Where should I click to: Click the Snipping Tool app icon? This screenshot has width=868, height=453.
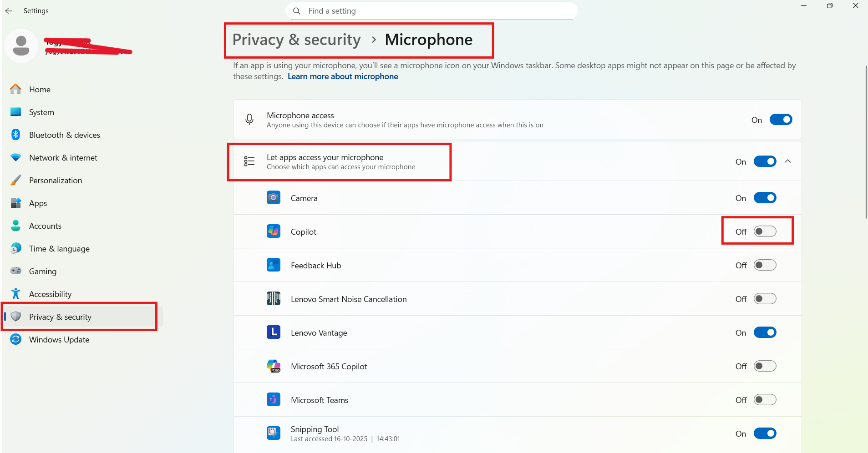(274, 433)
